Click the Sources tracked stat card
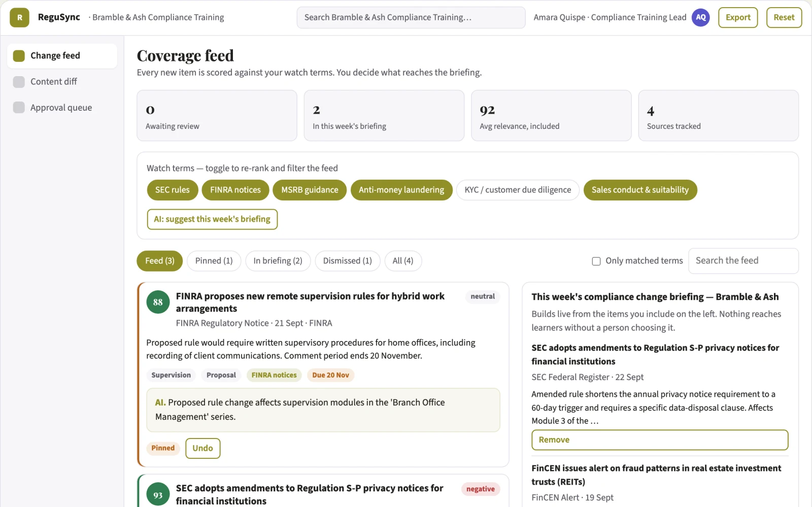812x507 pixels. (x=719, y=116)
